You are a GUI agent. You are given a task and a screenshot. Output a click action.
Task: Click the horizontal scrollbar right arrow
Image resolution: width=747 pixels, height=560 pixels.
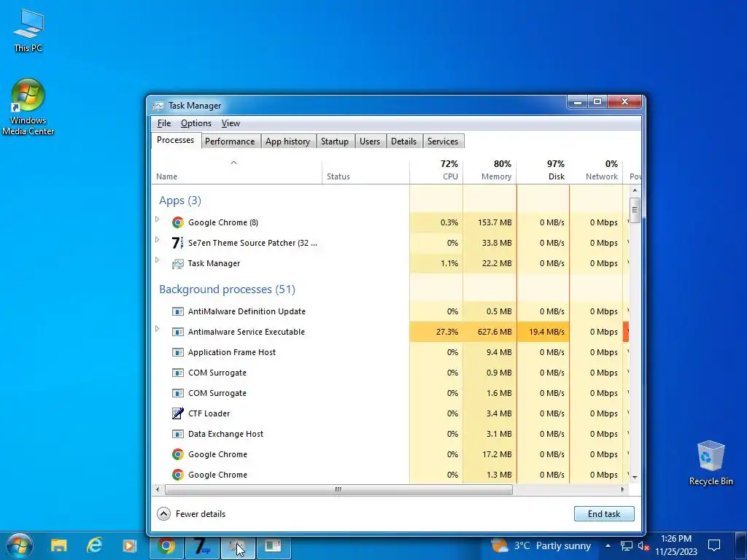pos(622,489)
